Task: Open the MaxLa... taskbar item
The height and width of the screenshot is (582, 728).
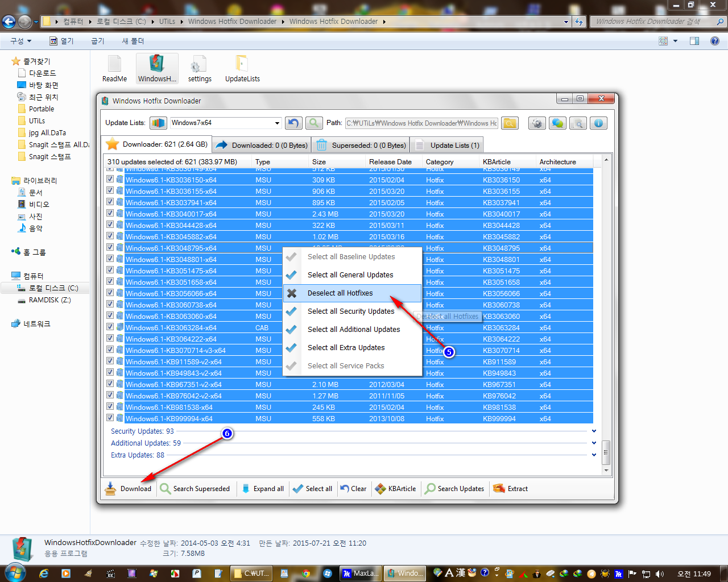Action: tap(360, 573)
